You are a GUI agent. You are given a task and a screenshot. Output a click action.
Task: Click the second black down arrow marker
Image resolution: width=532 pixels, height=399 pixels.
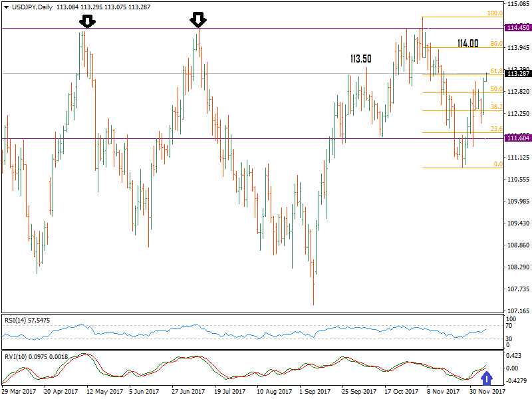(198, 20)
